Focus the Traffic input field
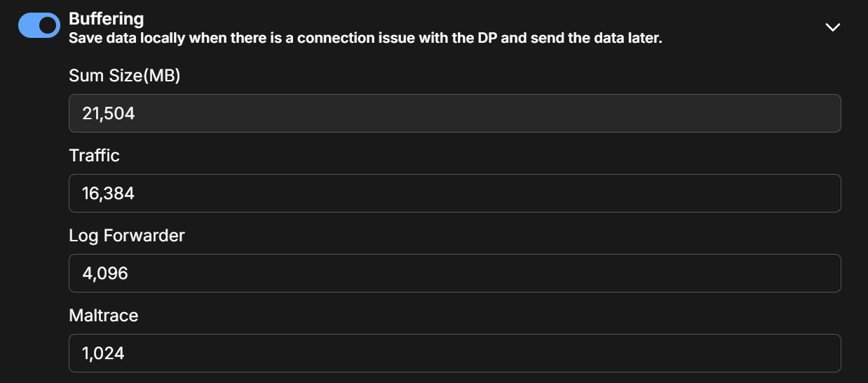The height and width of the screenshot is (383, 868). point(454,193)
